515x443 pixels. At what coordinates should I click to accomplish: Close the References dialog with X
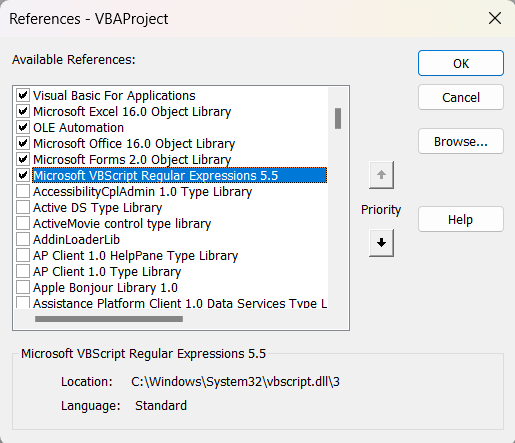pyautogui.click(x=495, y=18)
